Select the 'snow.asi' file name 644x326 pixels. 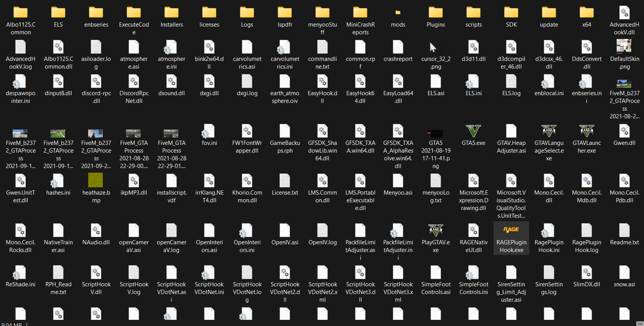tap(625, 284)
